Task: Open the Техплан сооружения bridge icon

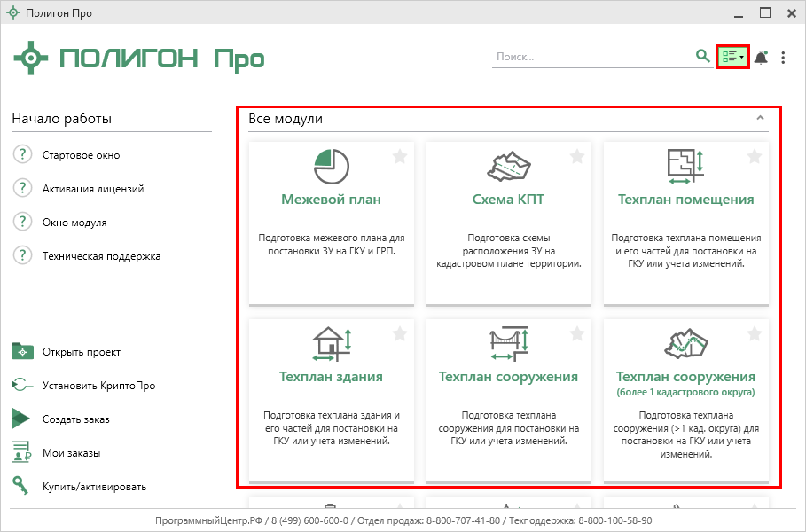Action: coord(508,343)
